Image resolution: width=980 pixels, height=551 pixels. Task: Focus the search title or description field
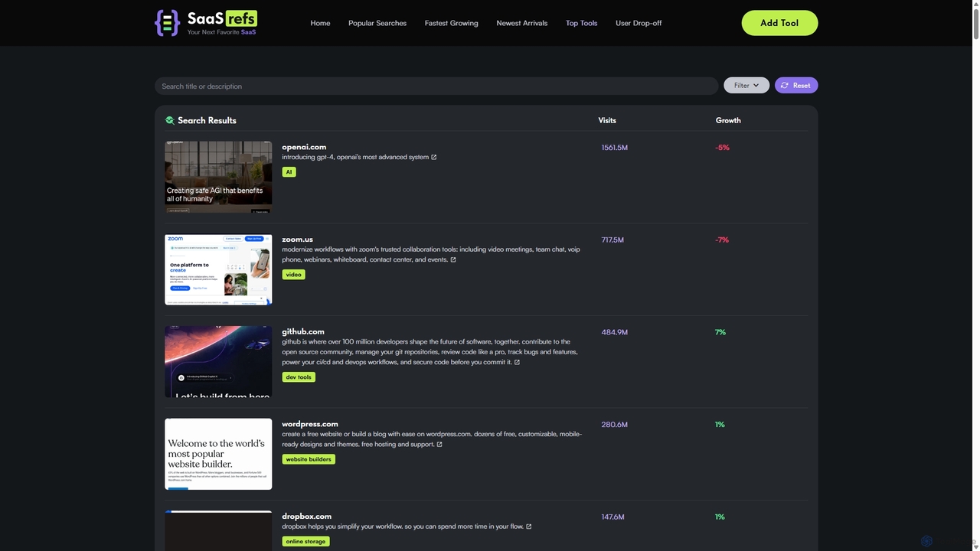436,86
